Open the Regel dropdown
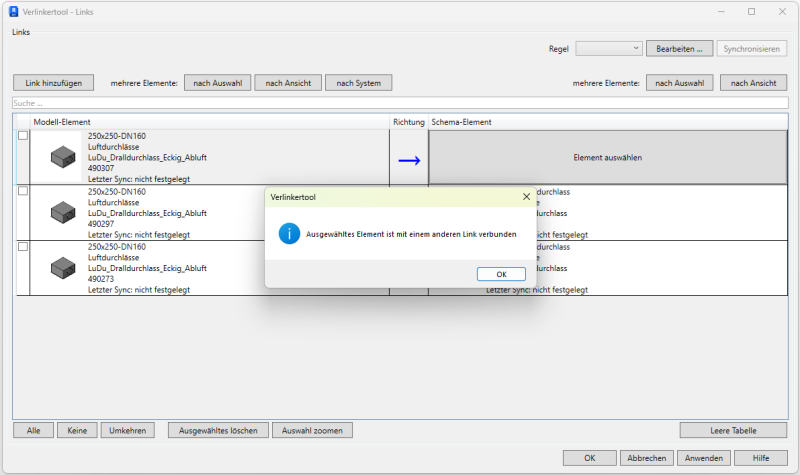 click(609, 48)
